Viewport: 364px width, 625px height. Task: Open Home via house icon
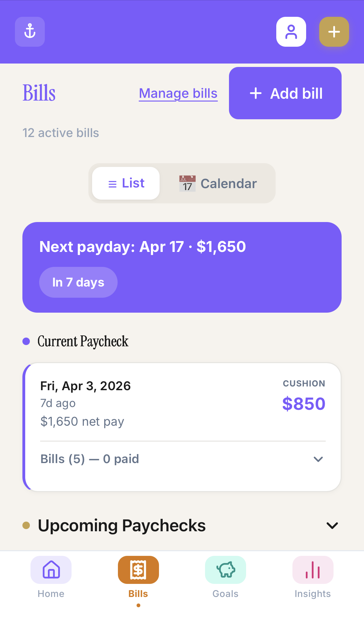(51, 570)
